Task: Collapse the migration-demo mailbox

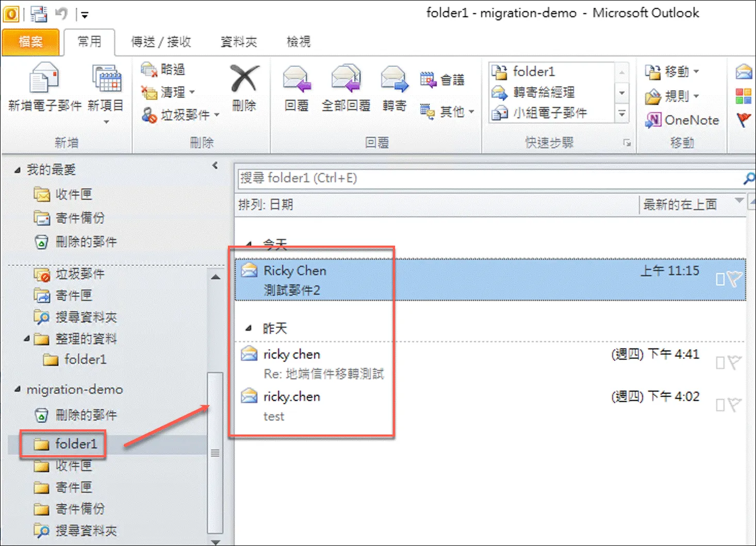Action: coord(18,389)
